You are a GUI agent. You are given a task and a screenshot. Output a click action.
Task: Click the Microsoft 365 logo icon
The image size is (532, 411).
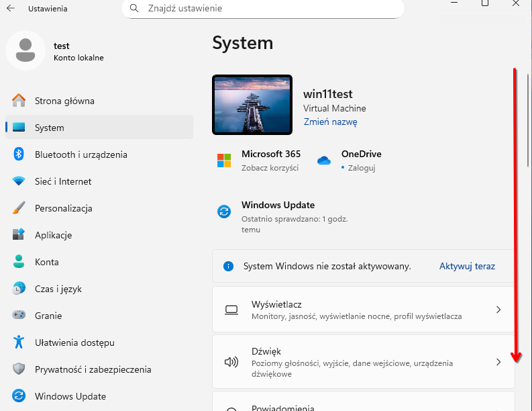coord(224,161)
